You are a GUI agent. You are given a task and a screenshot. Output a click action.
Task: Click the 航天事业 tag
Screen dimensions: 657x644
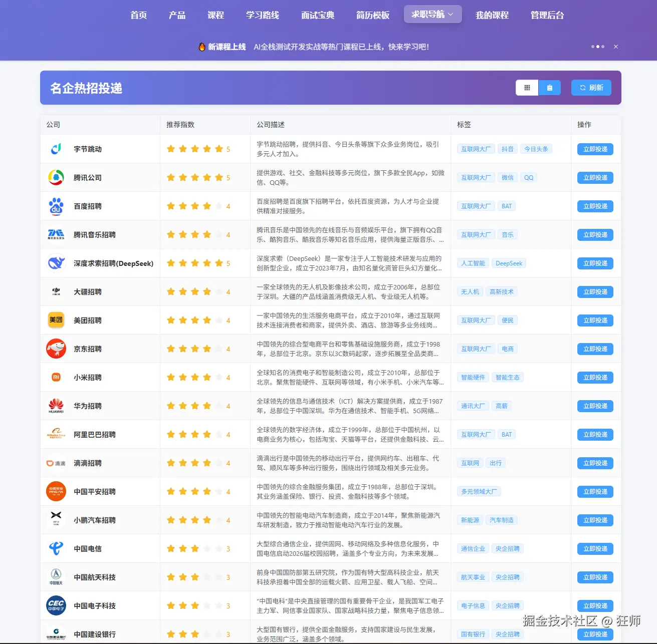coord(473,577)
